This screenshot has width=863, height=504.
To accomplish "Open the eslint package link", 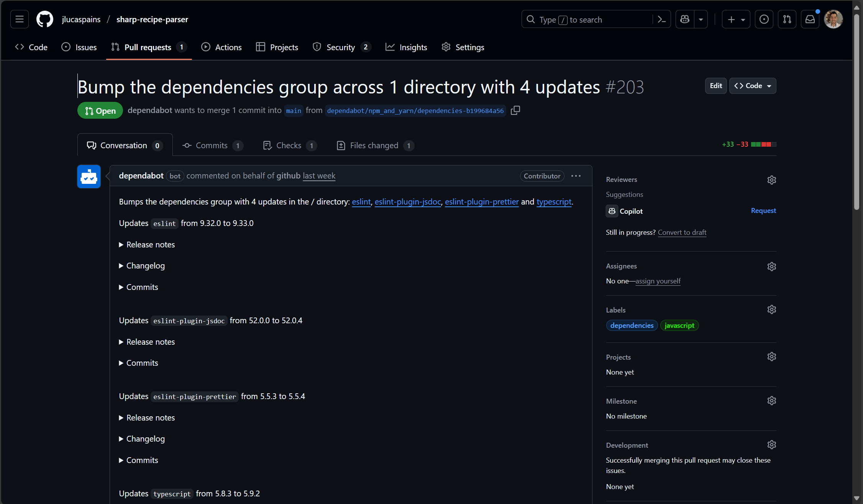I will coord(361,202).
